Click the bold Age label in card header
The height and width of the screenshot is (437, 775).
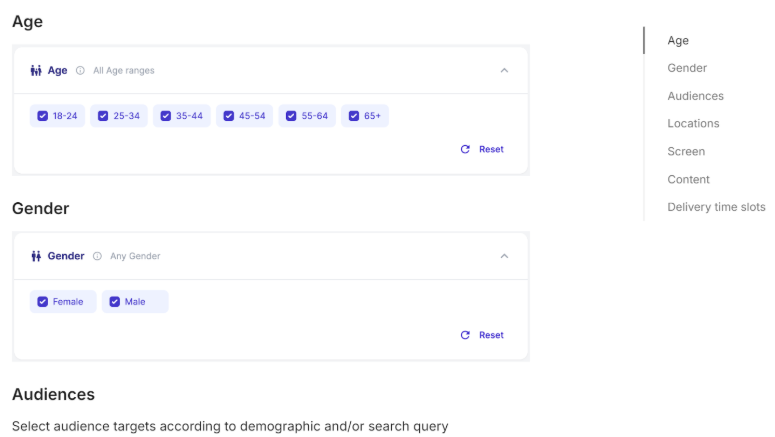[57, 71]
